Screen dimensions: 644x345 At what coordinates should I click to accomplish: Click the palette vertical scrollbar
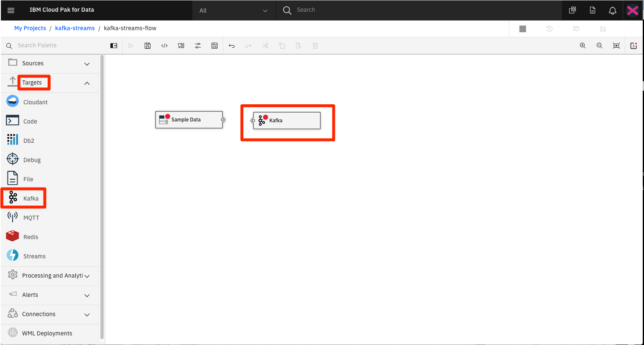click(102, 197)
